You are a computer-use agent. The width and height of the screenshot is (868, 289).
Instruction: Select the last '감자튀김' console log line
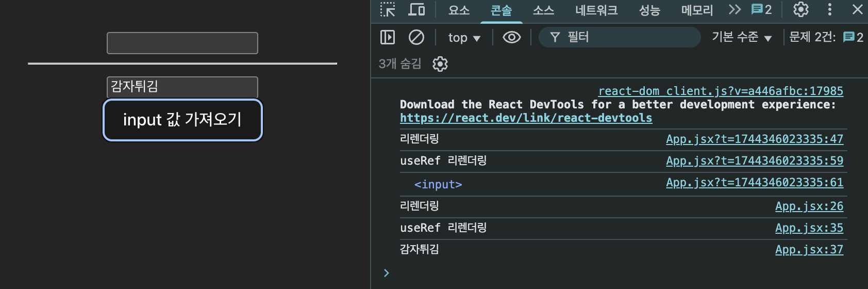click(x=420, y=250)
